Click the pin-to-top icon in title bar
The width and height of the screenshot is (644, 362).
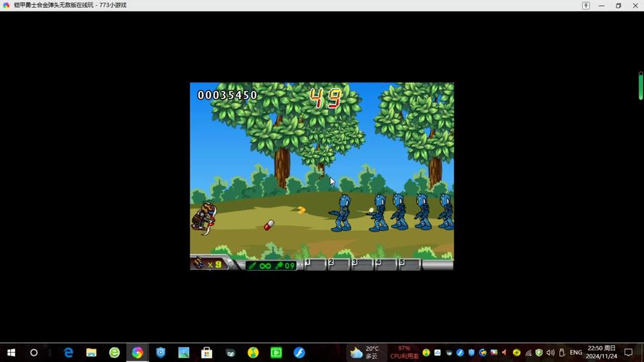click(586, 5)
